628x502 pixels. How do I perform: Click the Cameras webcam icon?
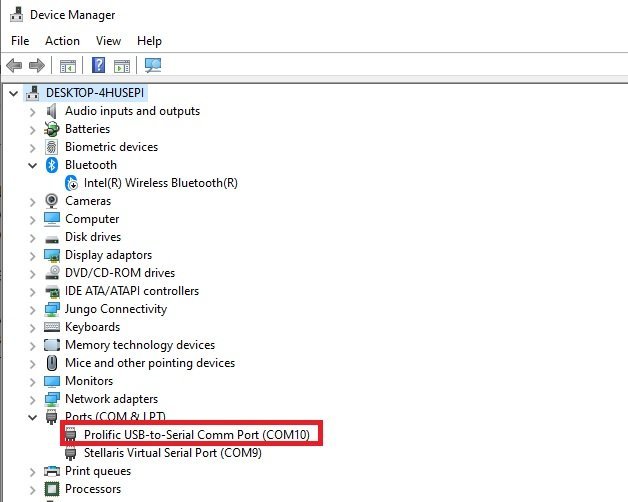[51, 201]
